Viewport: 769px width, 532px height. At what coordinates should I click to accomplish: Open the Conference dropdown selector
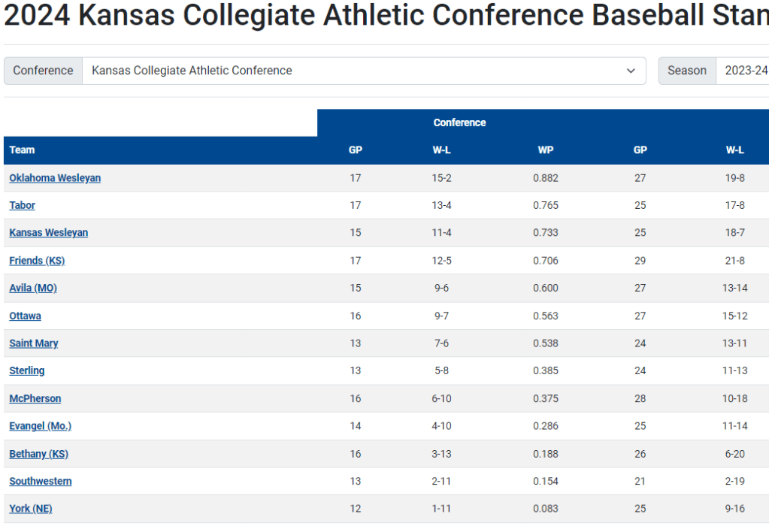363,71
